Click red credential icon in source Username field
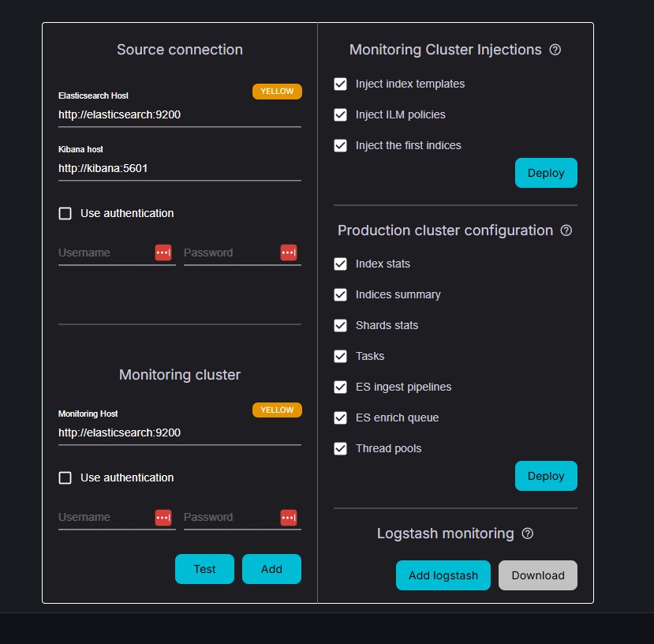Viewport: 654px width, 644px height. click(x=164, y=253)
